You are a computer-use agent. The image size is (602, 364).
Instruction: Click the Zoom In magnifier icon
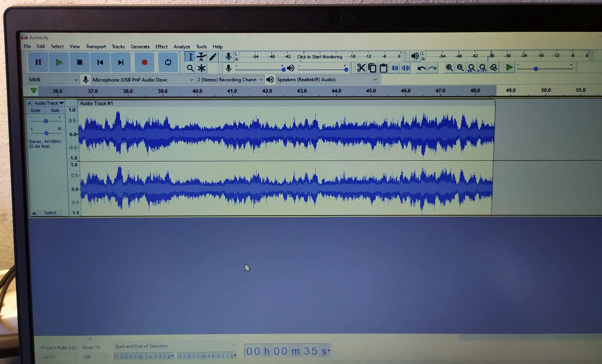(x=449, y=68)
